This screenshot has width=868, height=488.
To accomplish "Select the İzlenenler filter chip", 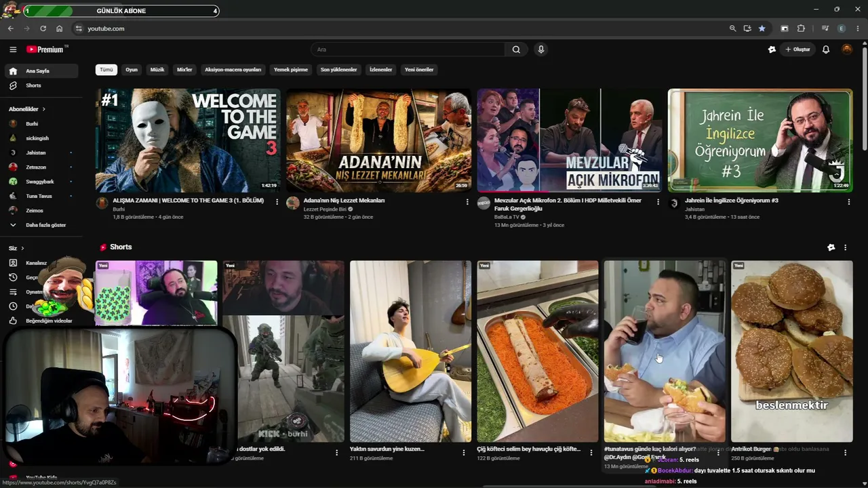I will [x=381, y=69].
